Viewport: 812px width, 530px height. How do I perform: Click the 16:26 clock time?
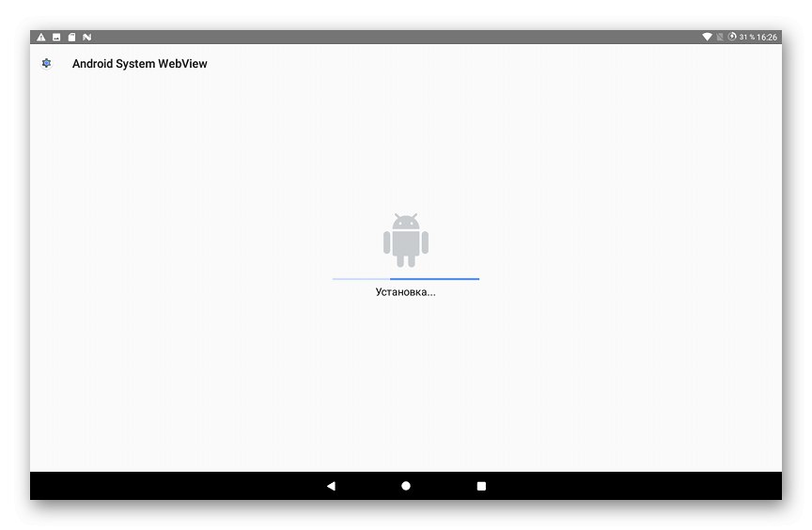(x=767, y=37)
